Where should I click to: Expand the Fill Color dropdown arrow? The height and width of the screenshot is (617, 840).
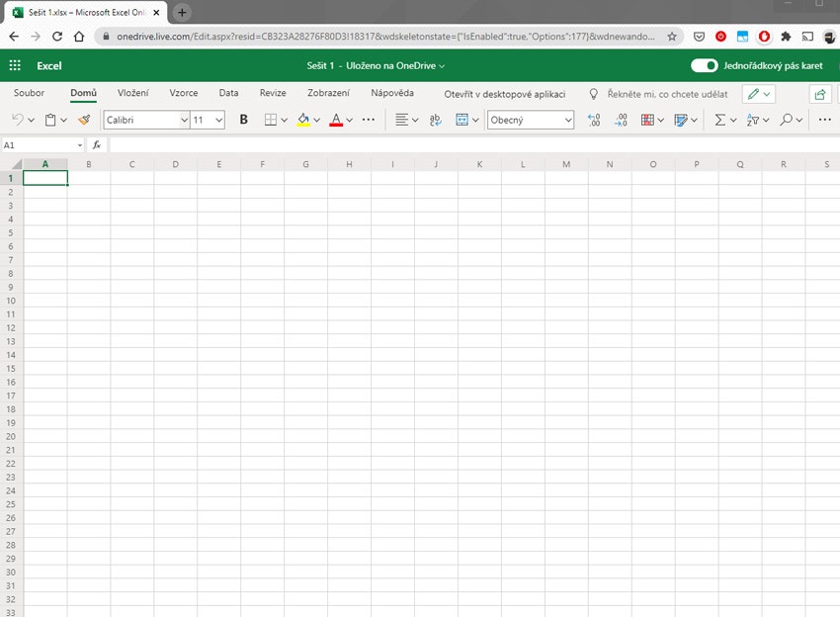(316, 119)
